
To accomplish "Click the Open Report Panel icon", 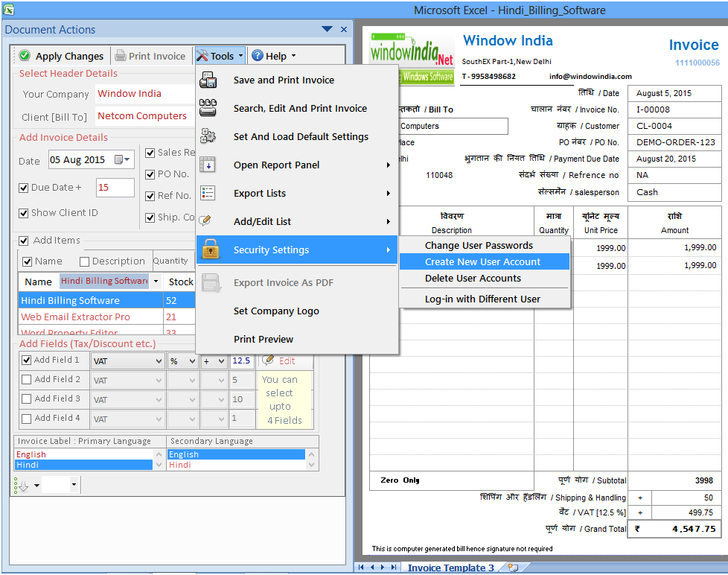I will pos(207,165).
